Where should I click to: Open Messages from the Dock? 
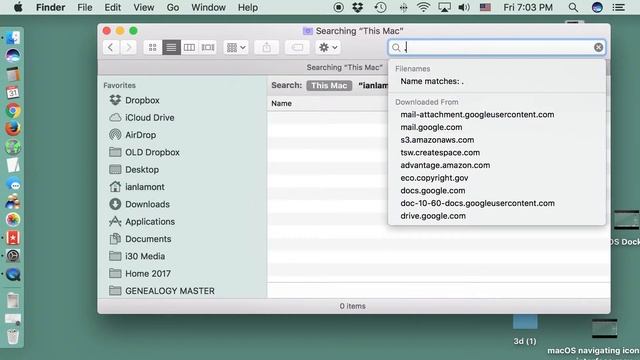click(x=13, y=184)
